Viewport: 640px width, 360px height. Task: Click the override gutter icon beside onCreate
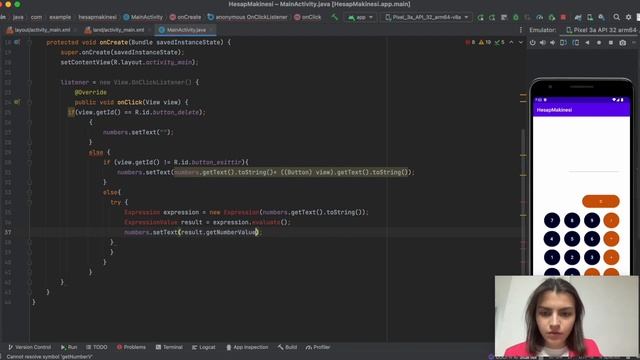point(17,42)
